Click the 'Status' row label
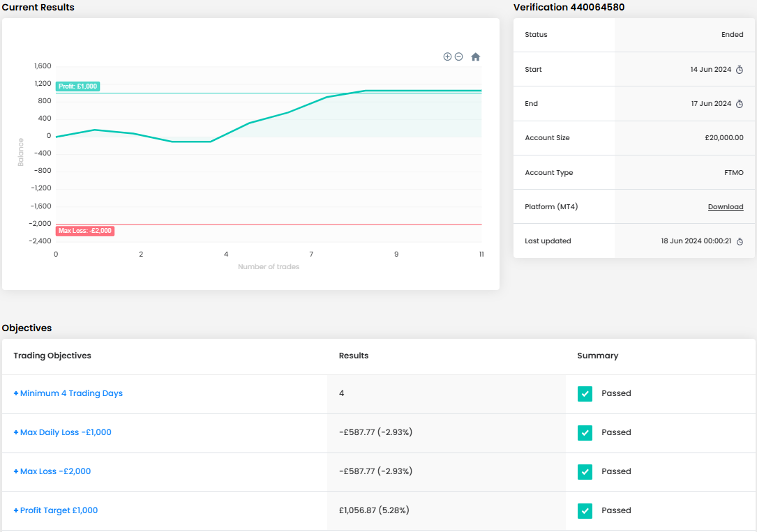Viewport: 757px width, 532px height. 536,35
